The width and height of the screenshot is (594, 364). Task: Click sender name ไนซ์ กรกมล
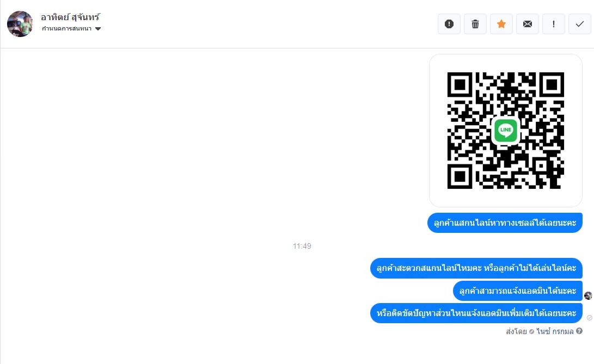click(555, 331)
